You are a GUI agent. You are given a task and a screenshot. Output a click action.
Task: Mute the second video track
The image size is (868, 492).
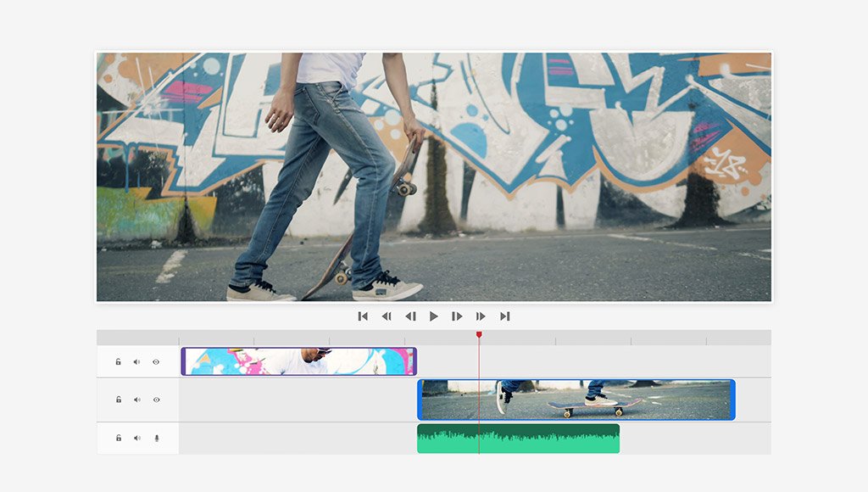pyautogui.click(x=136, y=399)
